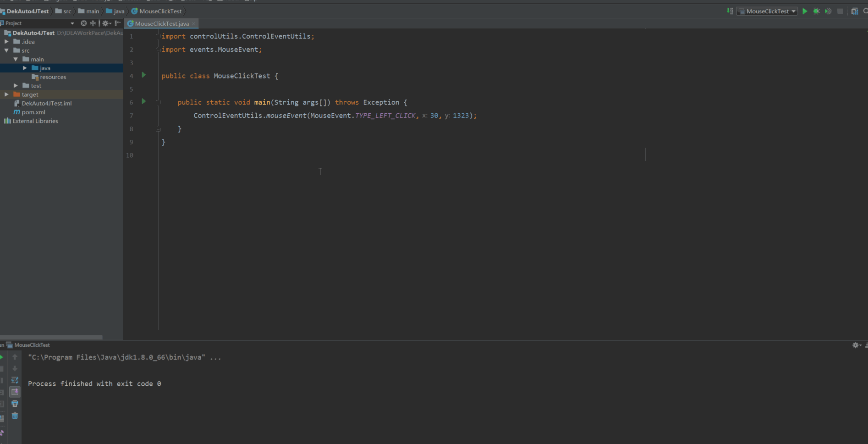This screenshot has width=868, height=444.
Task: Hide the Project tool window
Action: [118, 23]
